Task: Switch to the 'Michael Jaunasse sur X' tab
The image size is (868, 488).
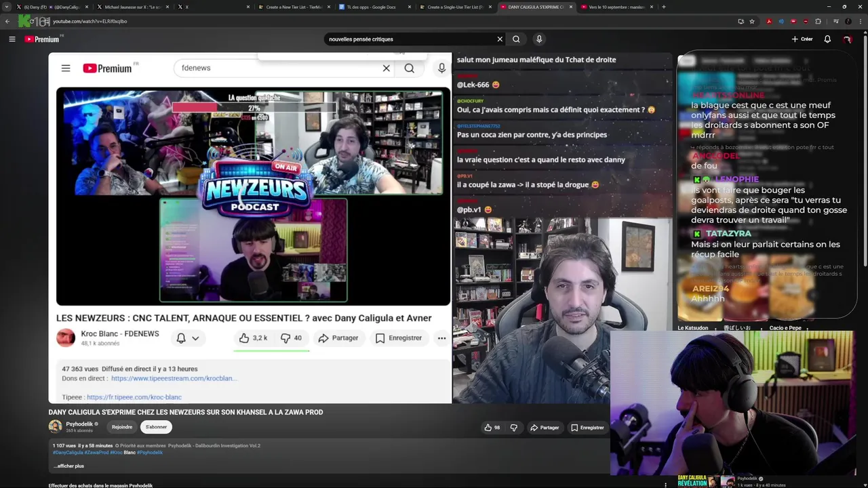Action: [133, 7]
